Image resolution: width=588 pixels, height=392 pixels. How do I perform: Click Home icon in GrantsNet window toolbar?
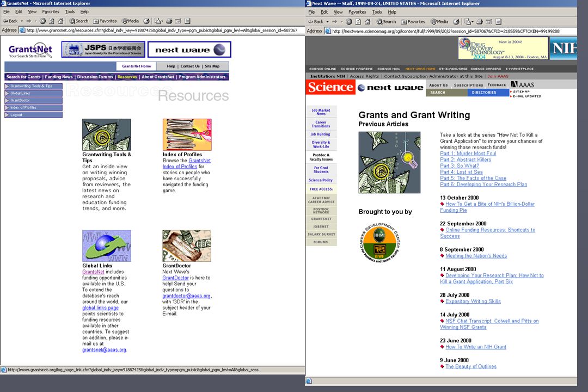(x=60, y=21)
